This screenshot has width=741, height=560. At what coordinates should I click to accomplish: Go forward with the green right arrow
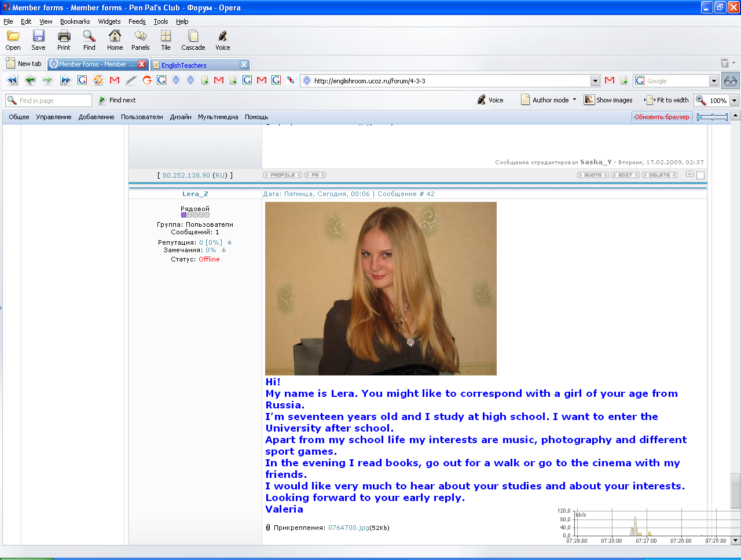(47, 80)
